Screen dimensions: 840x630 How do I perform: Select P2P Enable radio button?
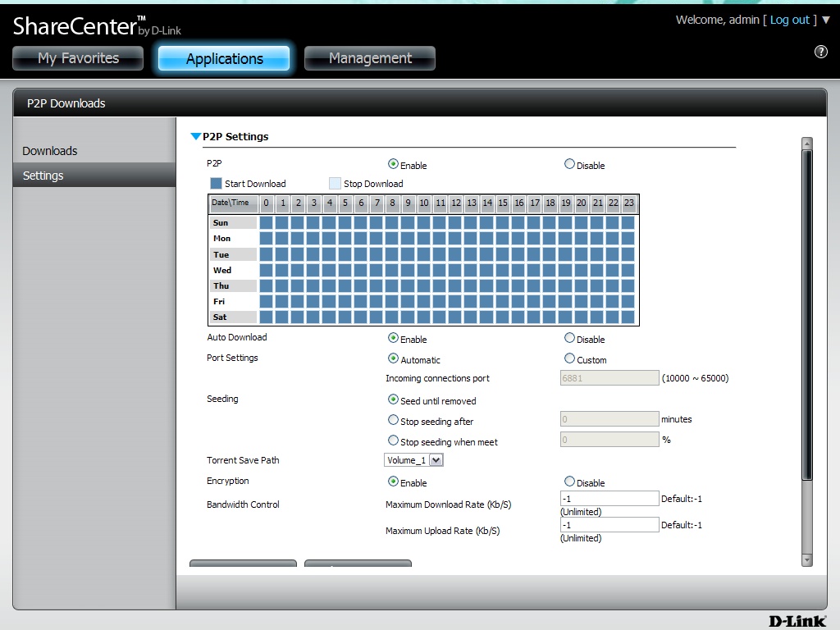[393, 164]
